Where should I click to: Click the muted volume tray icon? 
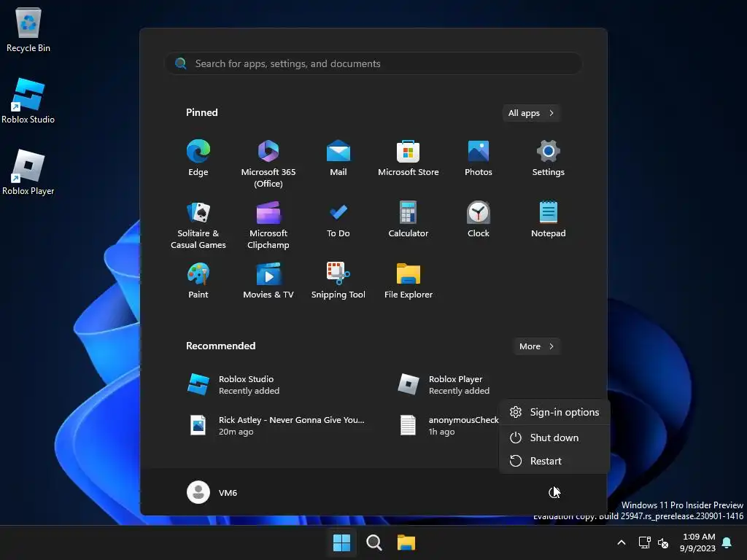[x=662, y=542]
